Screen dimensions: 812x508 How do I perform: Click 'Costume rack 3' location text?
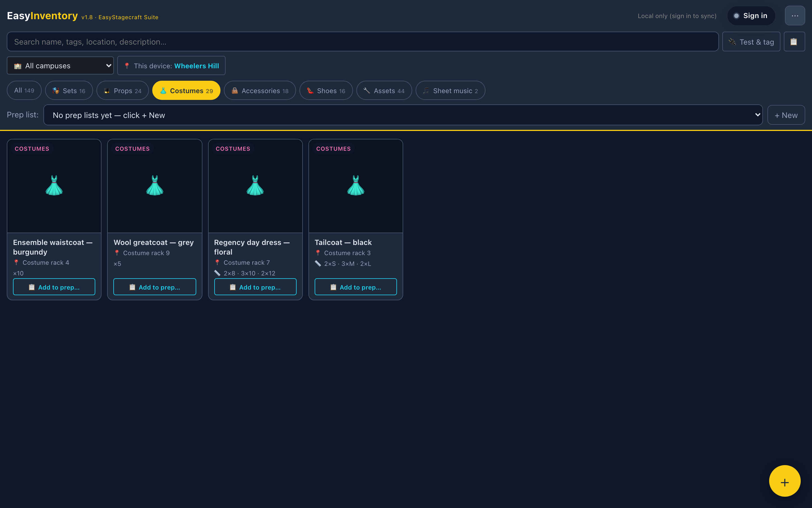point(347,253)
